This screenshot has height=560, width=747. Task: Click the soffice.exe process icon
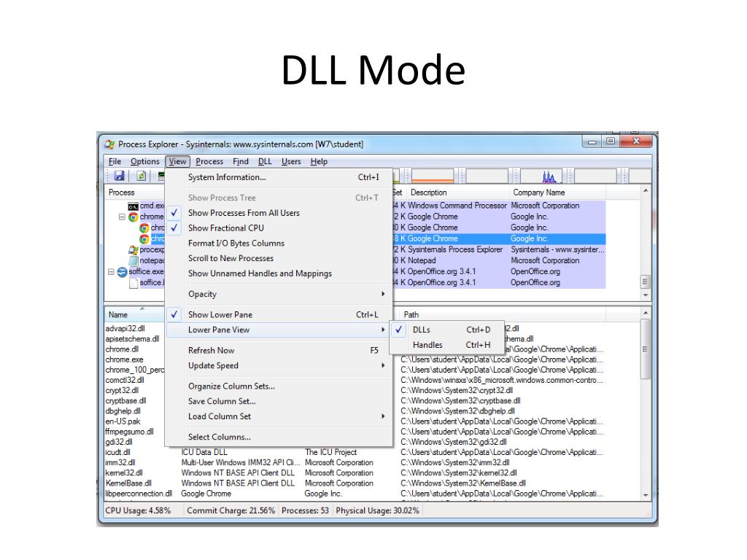[122, 271]
